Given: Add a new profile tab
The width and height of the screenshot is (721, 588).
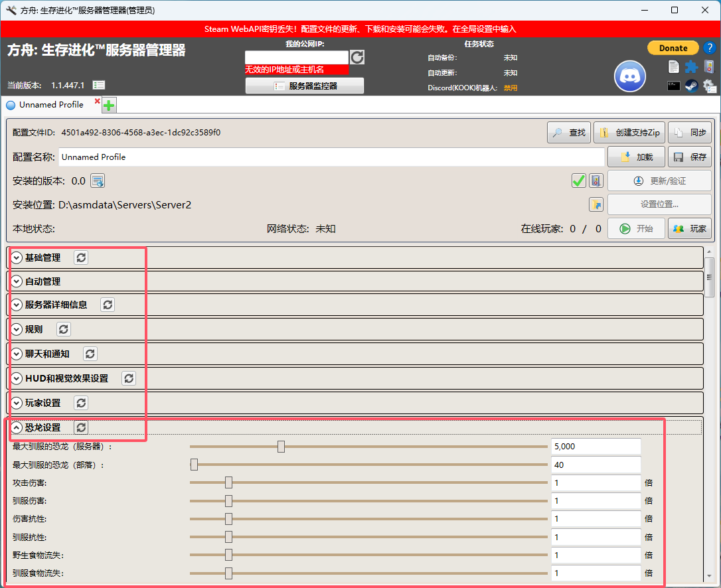Looking at the screenshot, I should 109,105.
